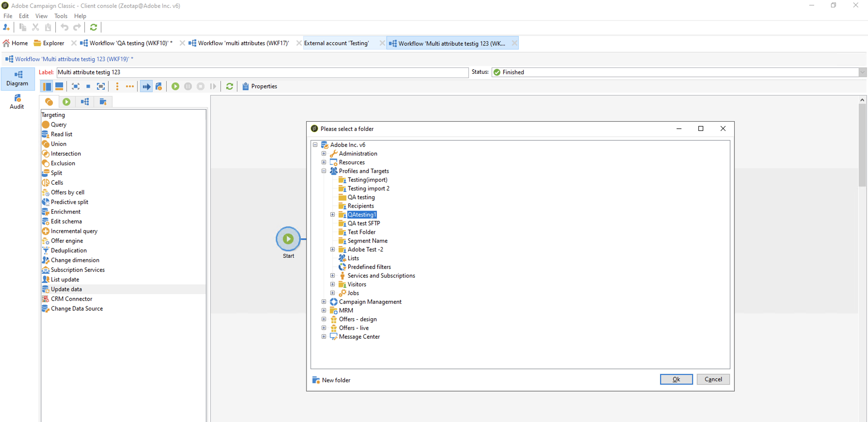This screenshot has width=868, height=422.
Task: Click the refresh icon in main toolbar
Action: (x=93, y=27)
